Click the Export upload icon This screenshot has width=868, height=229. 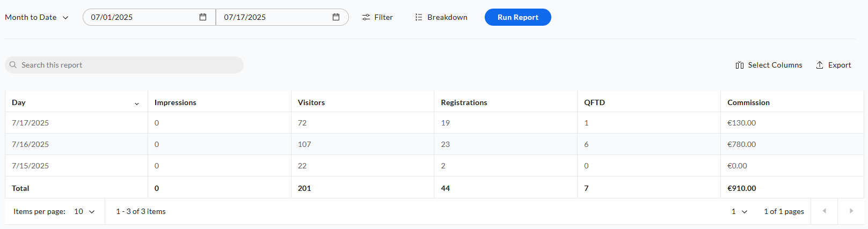[820, 65]
